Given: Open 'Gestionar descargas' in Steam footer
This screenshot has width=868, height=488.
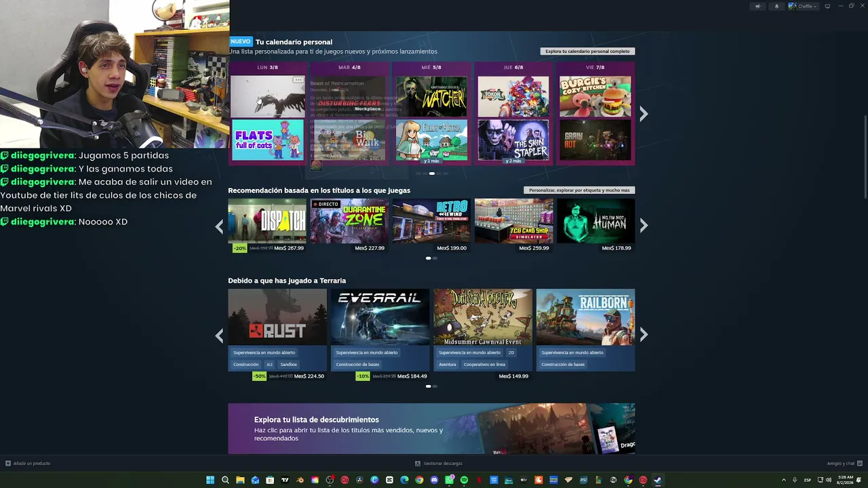Looking at the screenshot, I should tap(439, 464).
